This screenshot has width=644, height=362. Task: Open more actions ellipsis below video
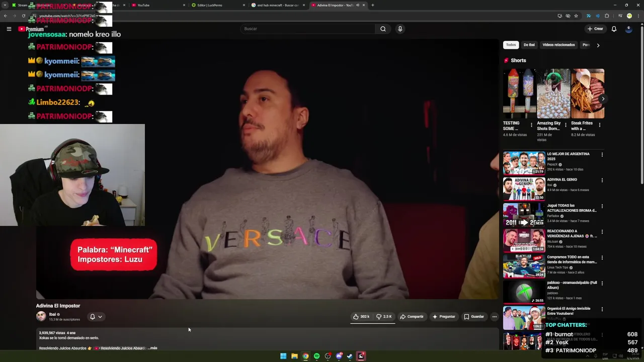tap(495, 317)
